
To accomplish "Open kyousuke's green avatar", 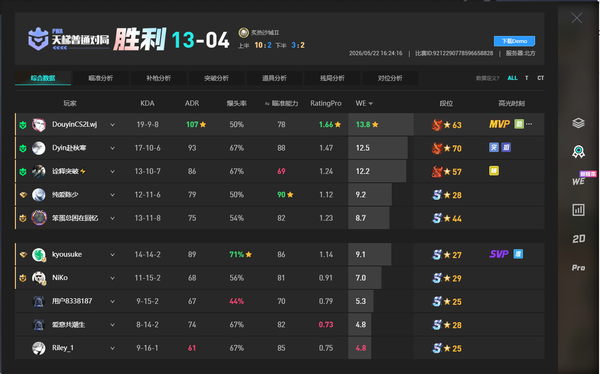I will (x=39, y=255).
